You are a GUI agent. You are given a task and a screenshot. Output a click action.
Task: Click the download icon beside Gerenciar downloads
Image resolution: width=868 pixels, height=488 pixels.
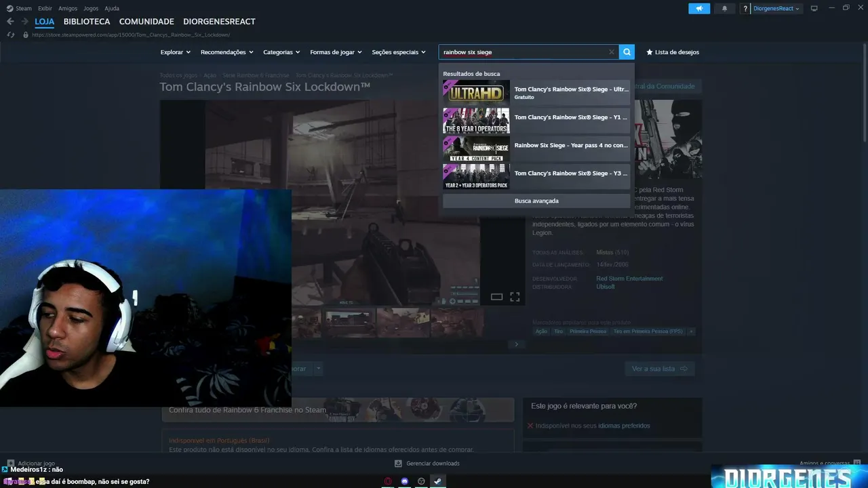point(398,464)
